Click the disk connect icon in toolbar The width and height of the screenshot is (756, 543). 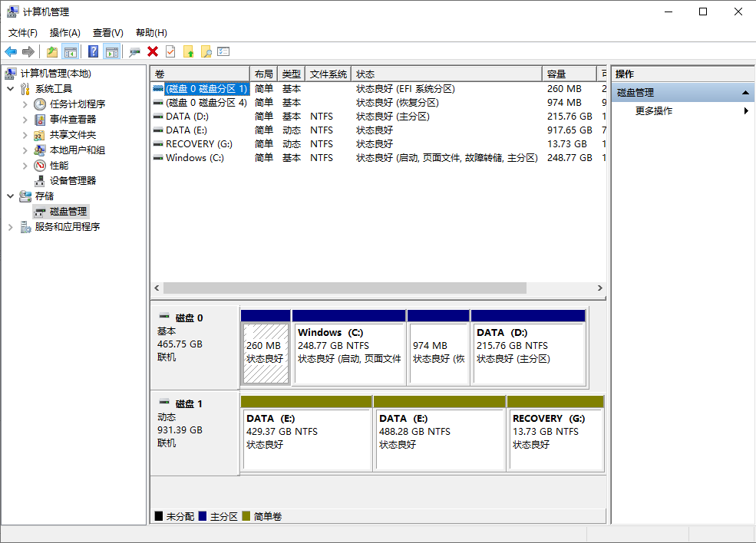[x=135, y=51]
